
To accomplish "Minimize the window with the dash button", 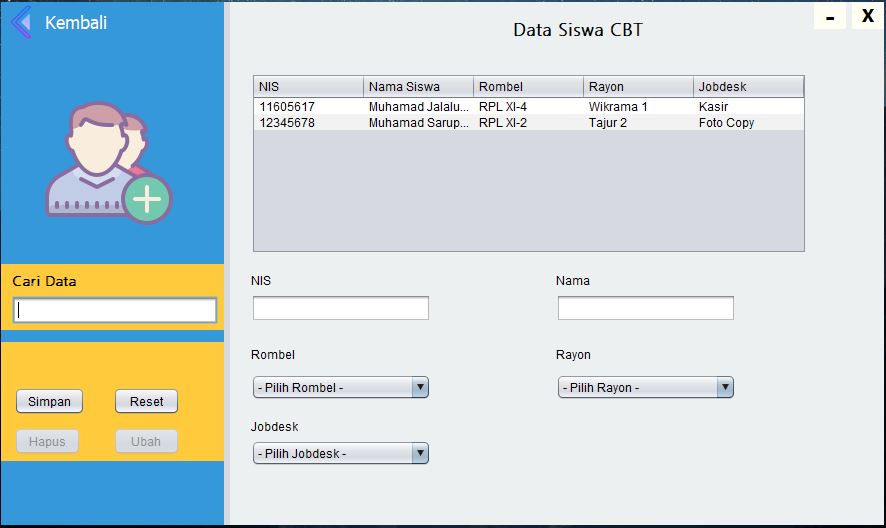I will [830, 16].
